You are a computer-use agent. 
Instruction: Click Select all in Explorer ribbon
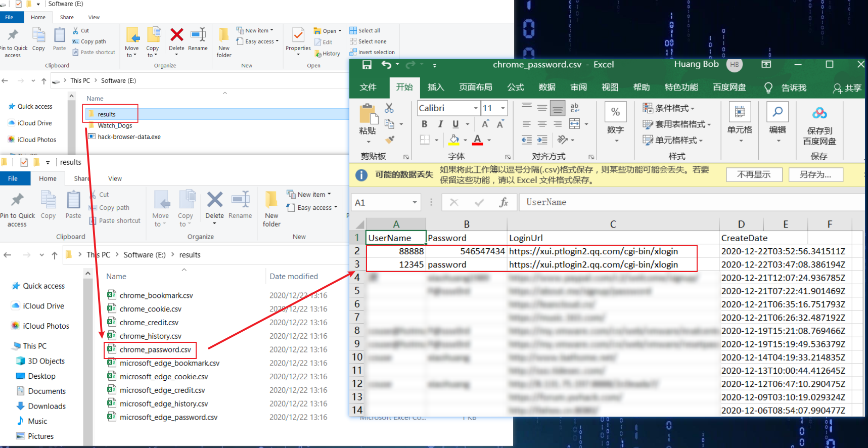click(x=369, y=31)
